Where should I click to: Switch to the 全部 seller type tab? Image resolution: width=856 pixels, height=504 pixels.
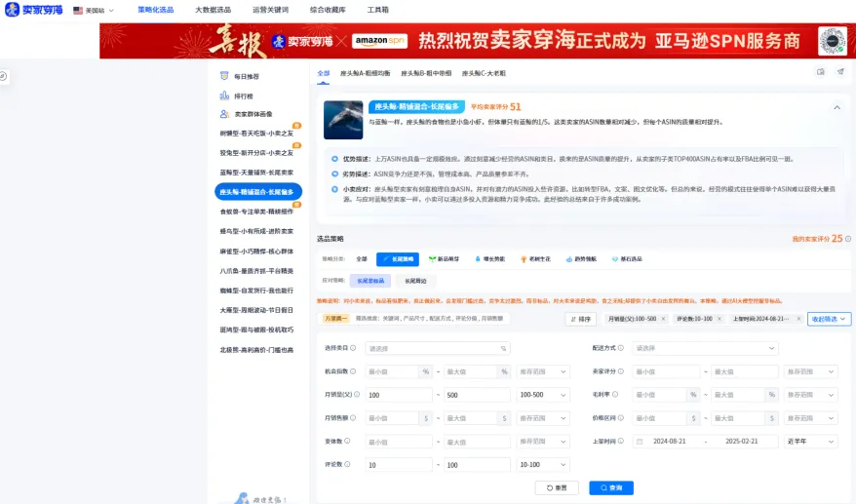[x=323, y=73]
